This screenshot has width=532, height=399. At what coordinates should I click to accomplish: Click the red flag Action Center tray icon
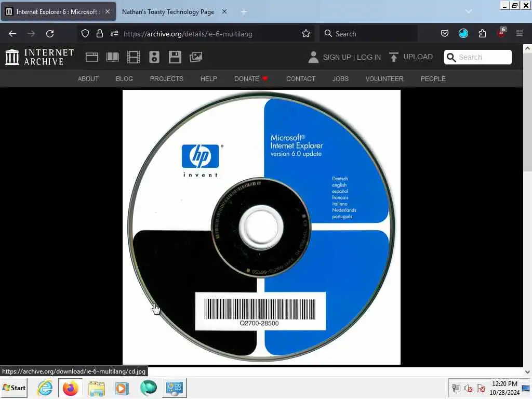tap(481, 388)
